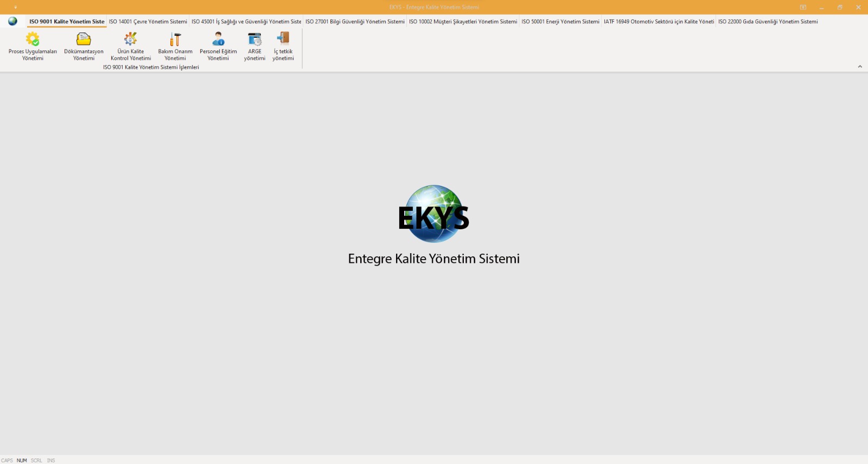Select ISO 10002 Müşteri Şikayetleri tab

[x=463, y=22]
